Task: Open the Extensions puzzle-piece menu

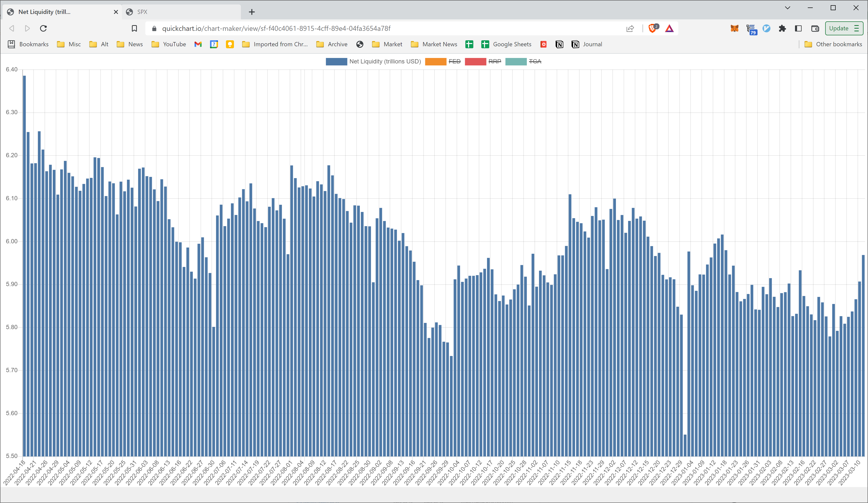Action: (x=782, y=28)
